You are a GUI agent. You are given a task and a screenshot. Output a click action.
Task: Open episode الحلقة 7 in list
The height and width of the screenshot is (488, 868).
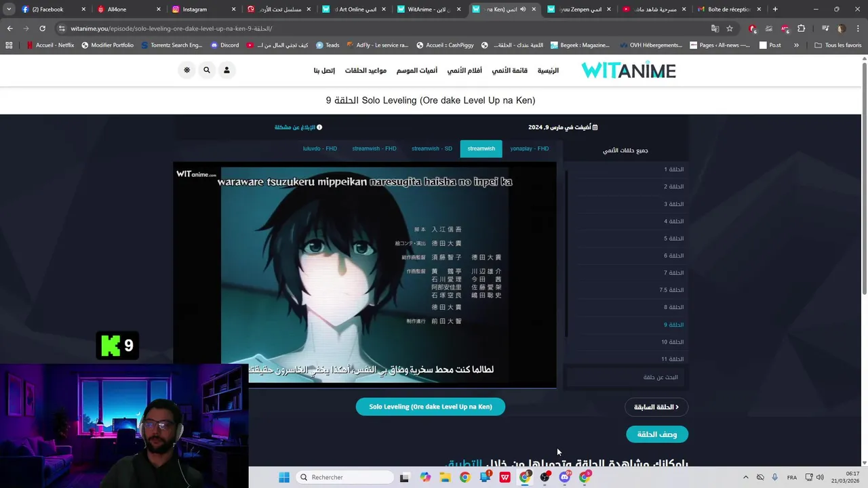(673, 273)
